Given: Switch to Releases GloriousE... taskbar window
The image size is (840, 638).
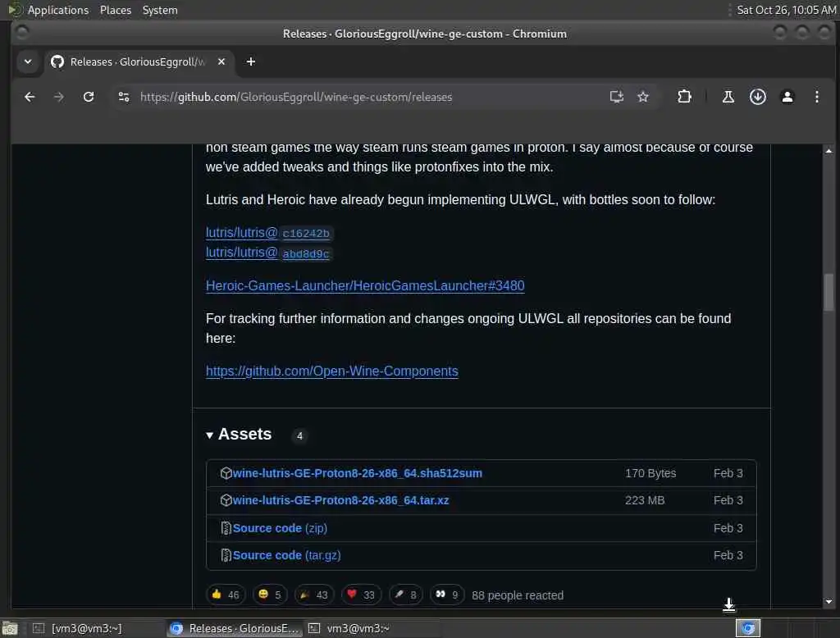Looking at the screenshot, I should point(235,628).
